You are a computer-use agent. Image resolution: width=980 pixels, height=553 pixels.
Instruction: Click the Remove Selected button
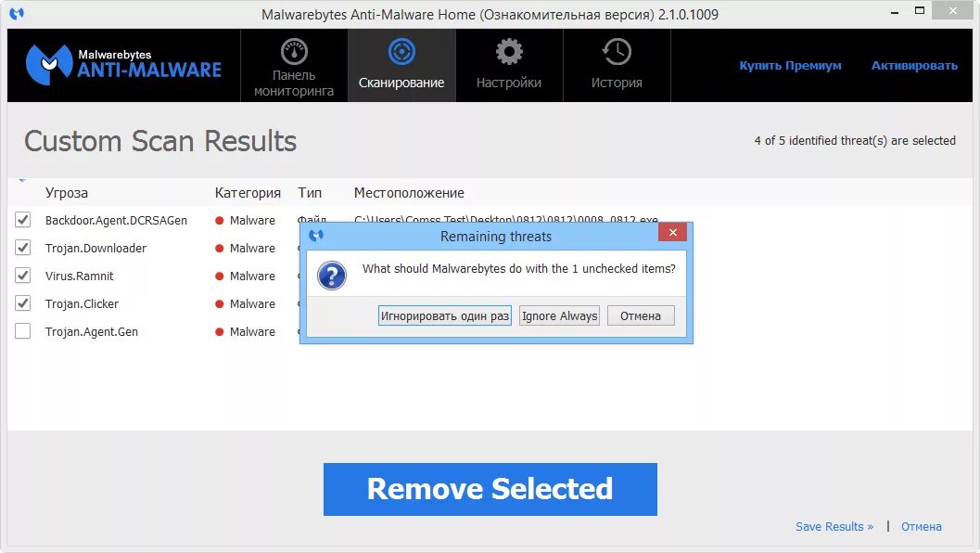point(490,489)
